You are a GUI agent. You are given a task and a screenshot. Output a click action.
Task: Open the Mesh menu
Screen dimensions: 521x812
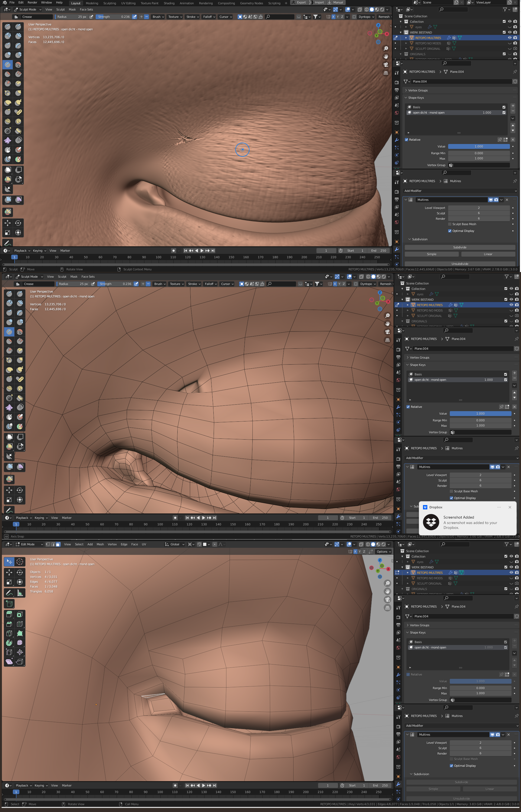click(x=100, y=544)
